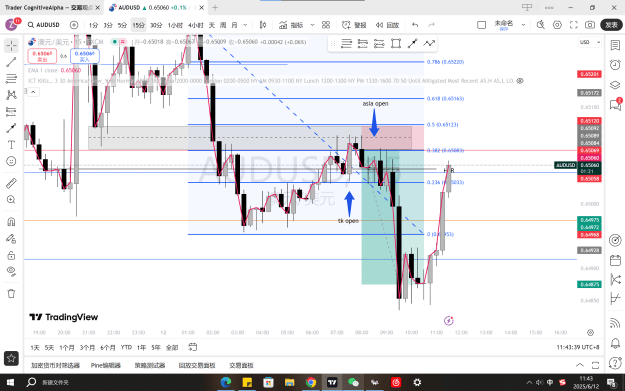Open the Fibonacci tools group in left sidebar
The image size is (625, 391).
[11, 79]
